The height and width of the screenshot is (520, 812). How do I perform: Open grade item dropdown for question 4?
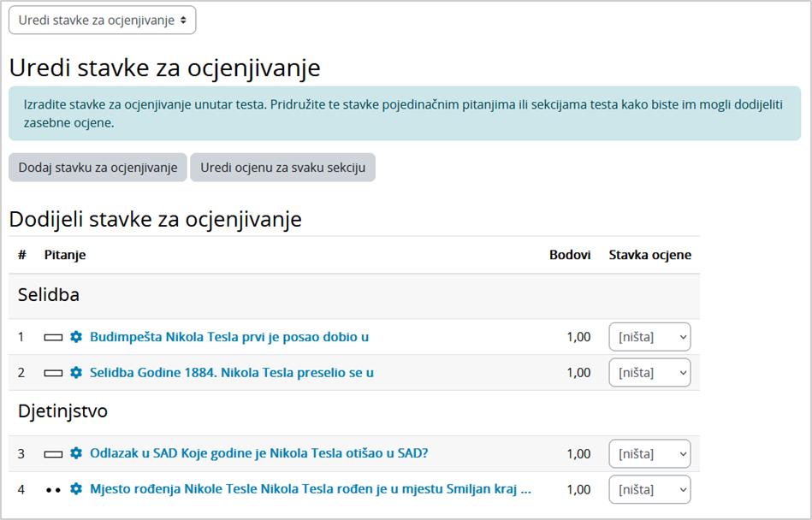point(649,489)
